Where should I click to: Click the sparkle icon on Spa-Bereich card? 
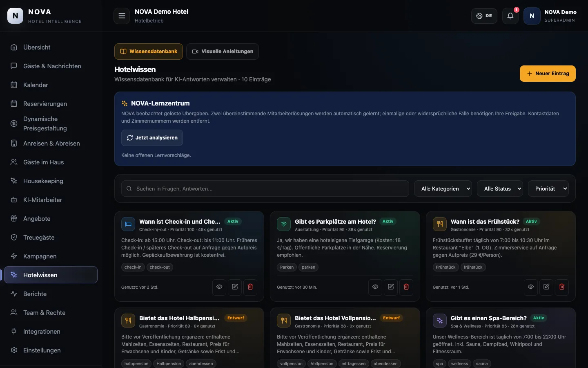[x=440, y=321]
